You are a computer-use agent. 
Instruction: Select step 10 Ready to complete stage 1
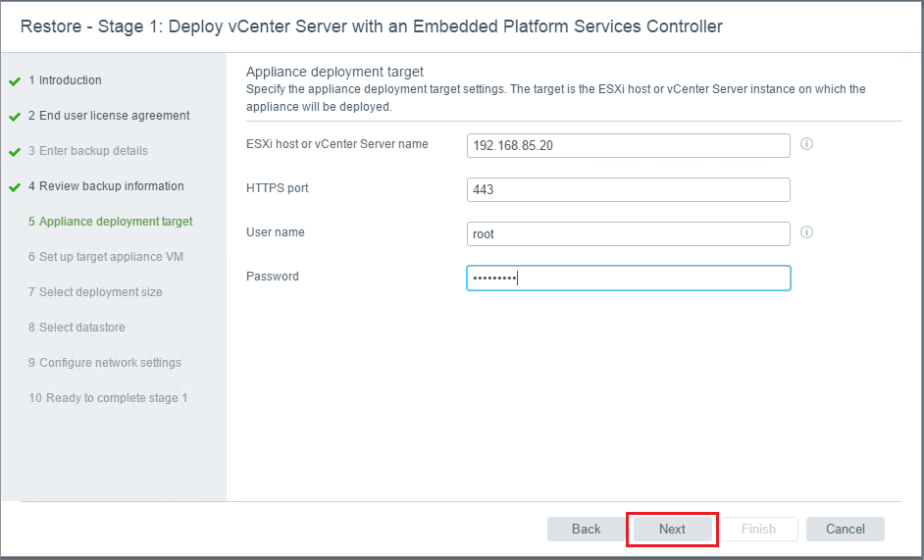tap(108, 398)
